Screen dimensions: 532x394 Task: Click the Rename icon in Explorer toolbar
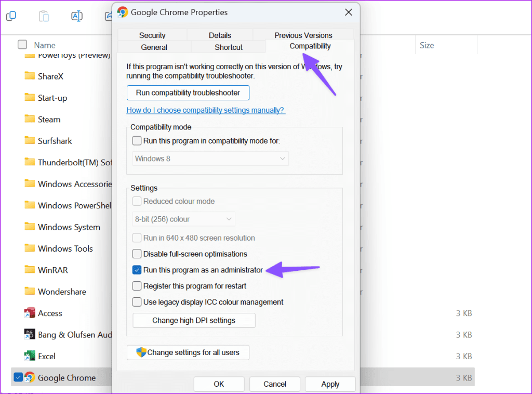coord(77,16)
